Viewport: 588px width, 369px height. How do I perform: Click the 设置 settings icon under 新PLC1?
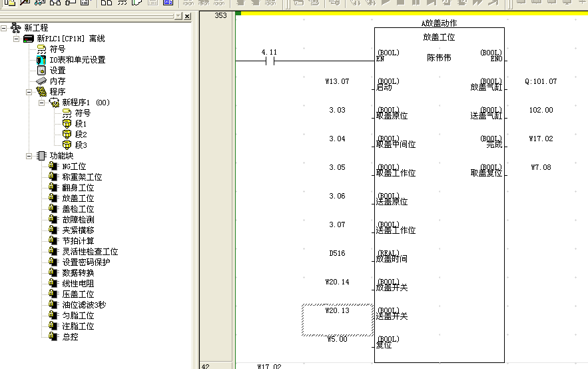(x=41, y=71)
